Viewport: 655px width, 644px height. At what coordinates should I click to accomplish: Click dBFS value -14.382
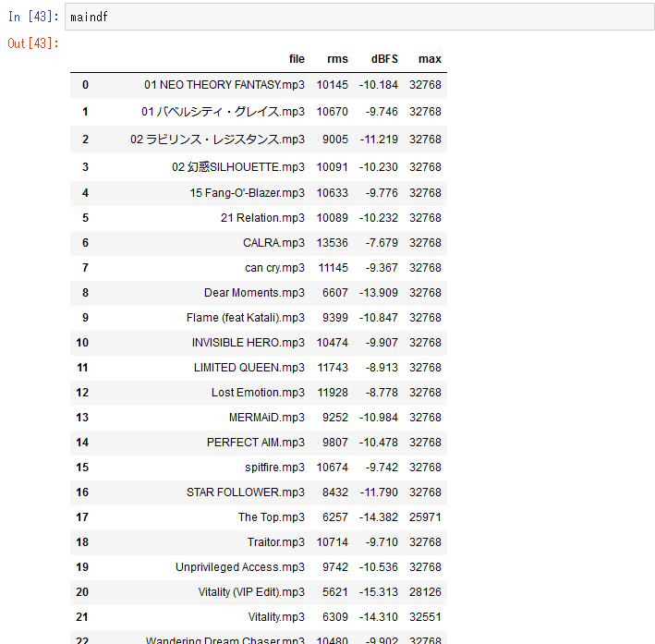379,516
